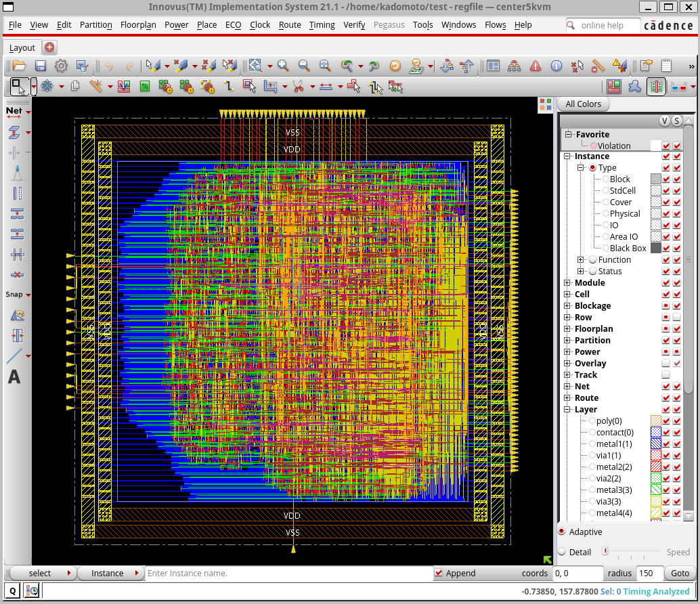Viewport: 700px width, 604px height.
Task: Click the metal2(2) color swatch
Action: (655, 467)
